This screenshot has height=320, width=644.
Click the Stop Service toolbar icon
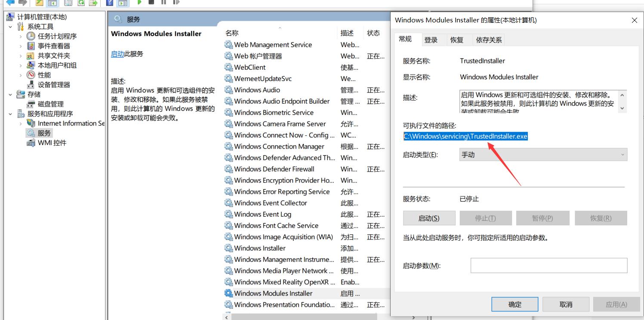[x=151, y=3]
